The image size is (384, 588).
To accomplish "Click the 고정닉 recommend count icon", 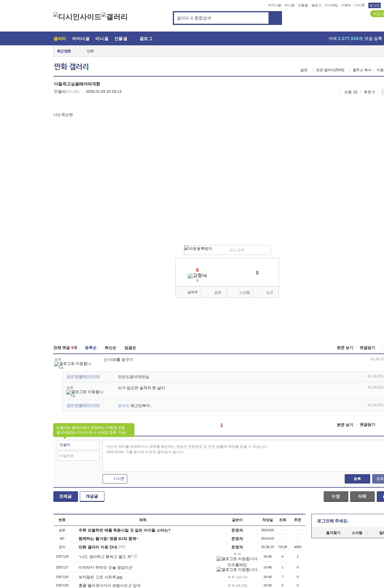I will (x=197, y=276).
